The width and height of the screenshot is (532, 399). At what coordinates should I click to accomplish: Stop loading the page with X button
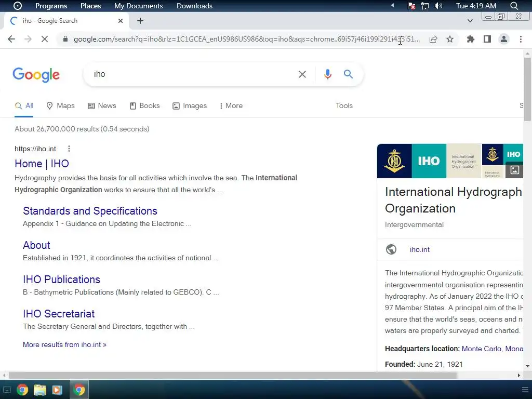point(45,39)
